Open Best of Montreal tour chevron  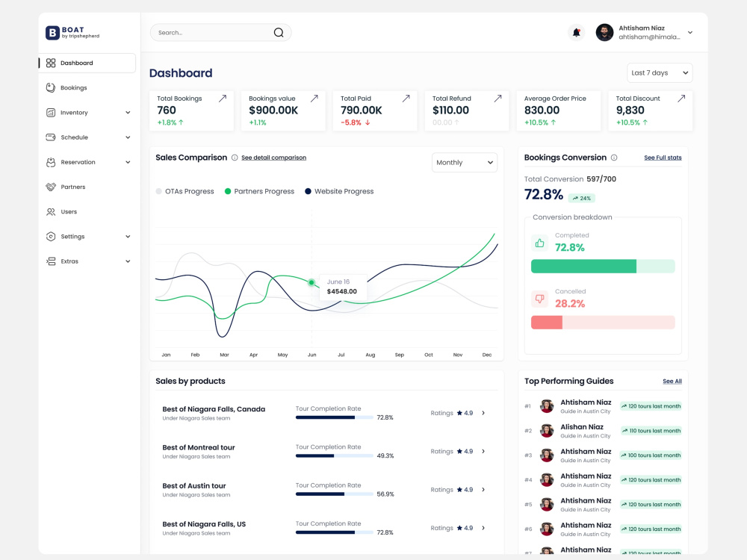point(483,451)
